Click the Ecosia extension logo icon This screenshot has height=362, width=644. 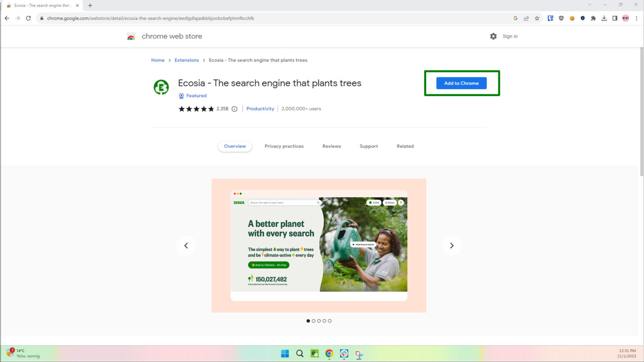(x=161, y=87)
